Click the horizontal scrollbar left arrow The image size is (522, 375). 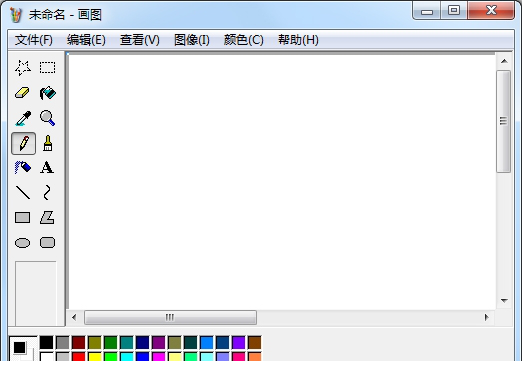click(x=74, y=317)
